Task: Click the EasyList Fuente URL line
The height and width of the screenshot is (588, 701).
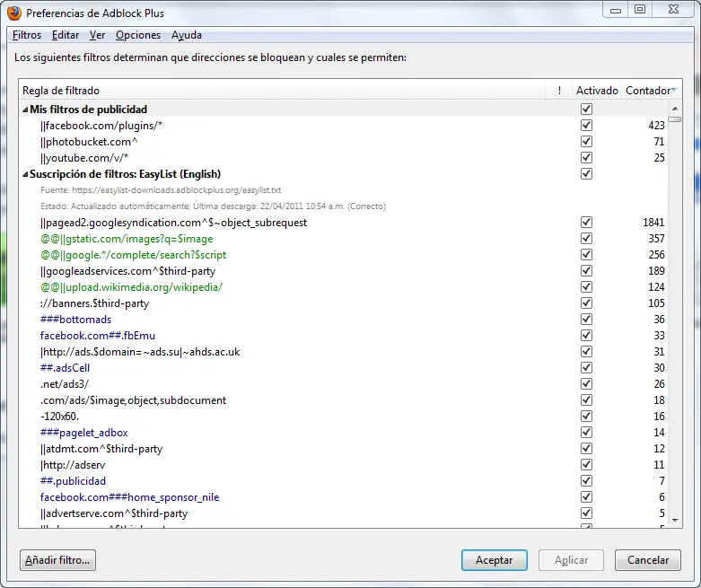Action: click(161, 190)
